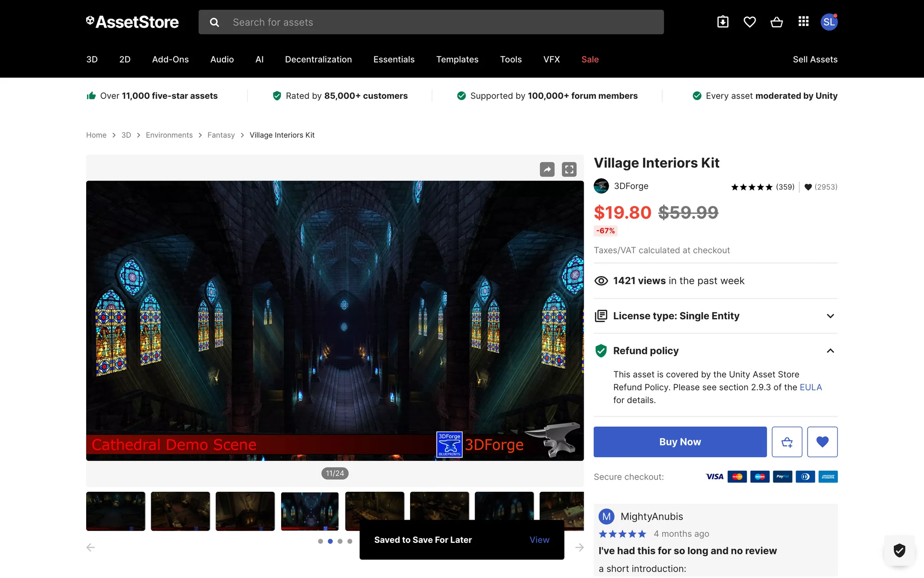Enter fullscreen image view
The image size is (924, 578).
[x=569, y=170]
